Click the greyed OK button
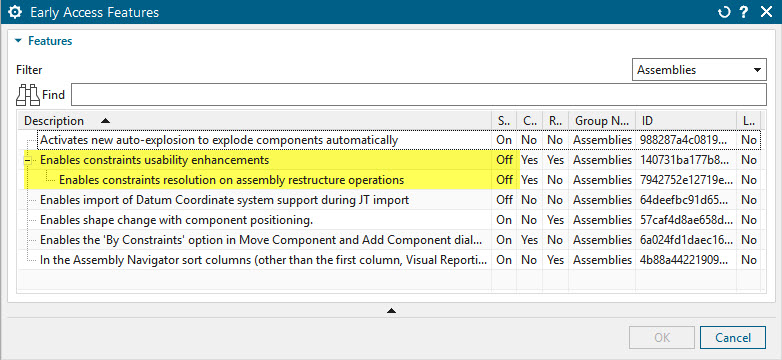This screenshot has height=360, width=782. (x=662, y=338)
